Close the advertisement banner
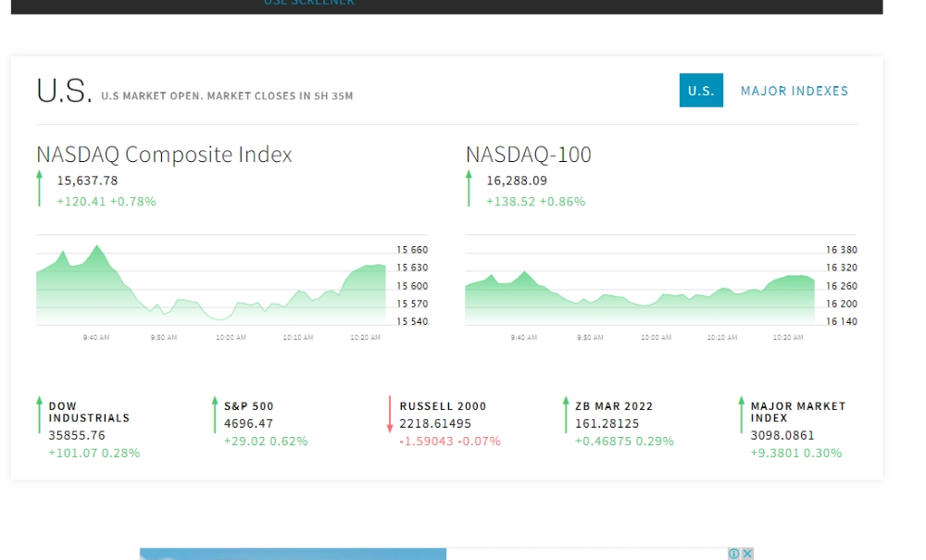The image size is (926, 560). pos(747,554)
